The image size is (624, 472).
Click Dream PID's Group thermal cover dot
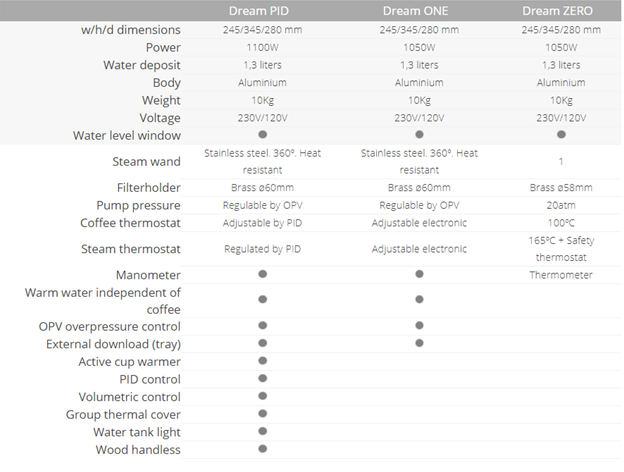262,414
